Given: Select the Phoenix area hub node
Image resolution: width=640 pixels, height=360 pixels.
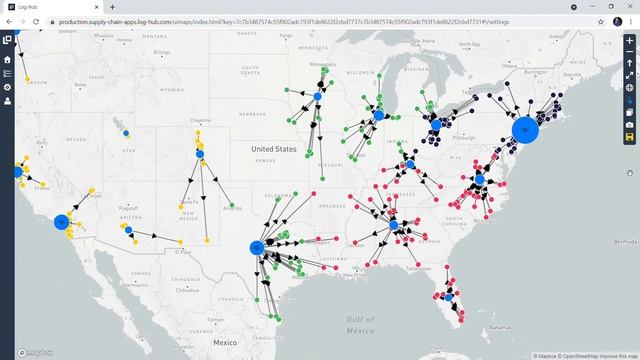Looking at the screenshot, I should 129,230.
